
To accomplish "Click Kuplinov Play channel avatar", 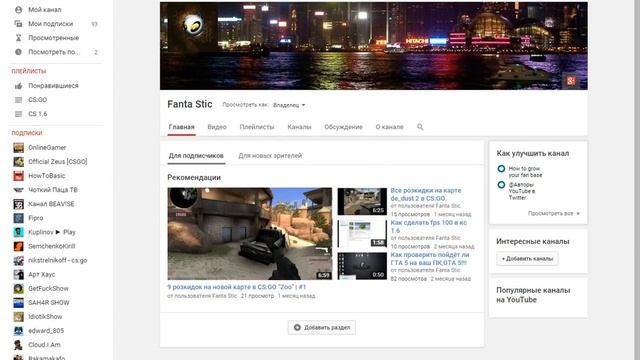I will point(18,232).
